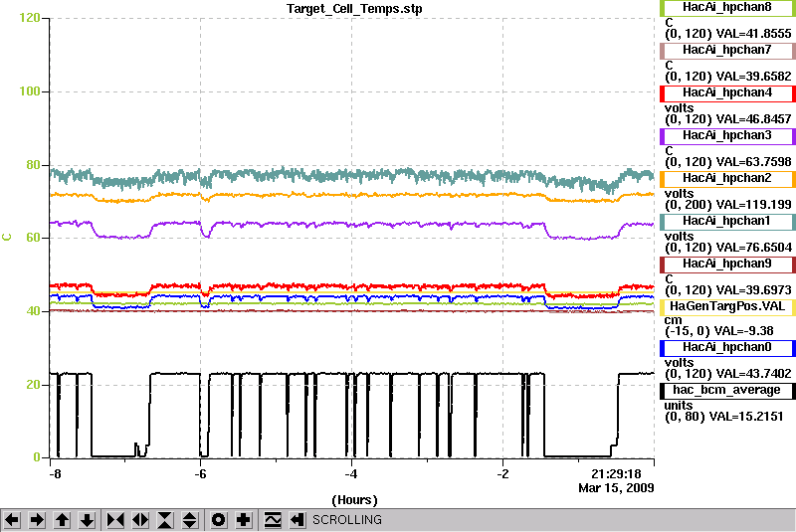Click the VAL=119.199 reading
The image size is (796, 532).
753,205
